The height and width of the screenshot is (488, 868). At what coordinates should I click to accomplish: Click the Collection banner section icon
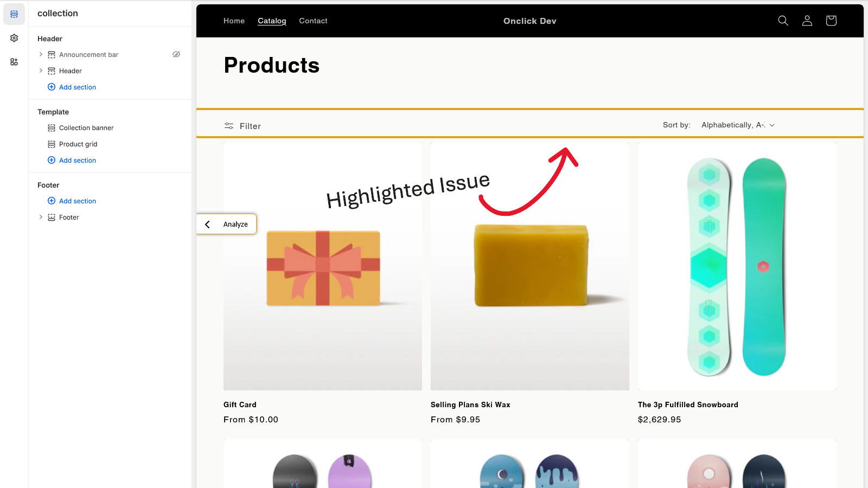click(x=51, y=127)
